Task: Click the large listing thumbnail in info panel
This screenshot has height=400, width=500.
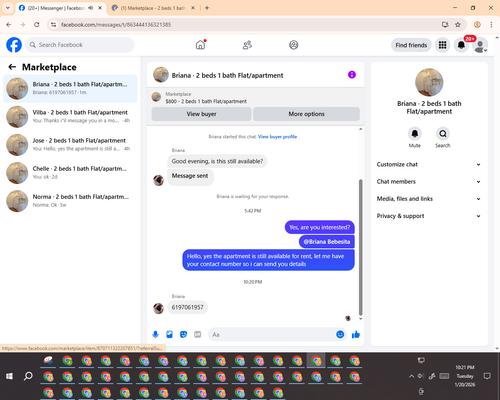Action: point(429,82)
